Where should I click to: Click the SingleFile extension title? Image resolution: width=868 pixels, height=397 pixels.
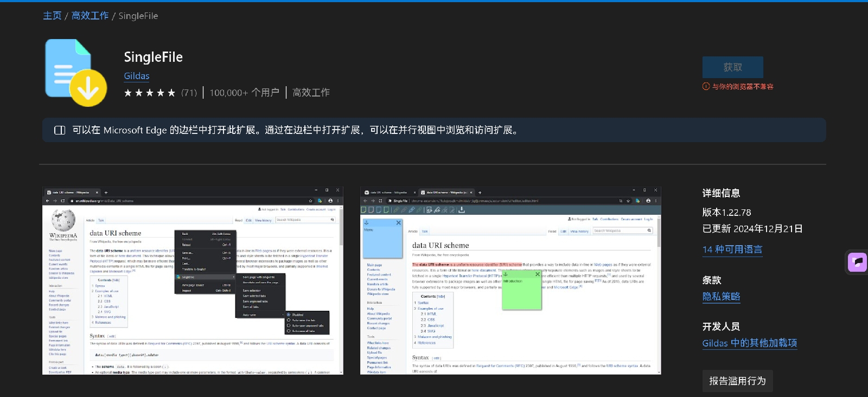[x=153, y=57]
